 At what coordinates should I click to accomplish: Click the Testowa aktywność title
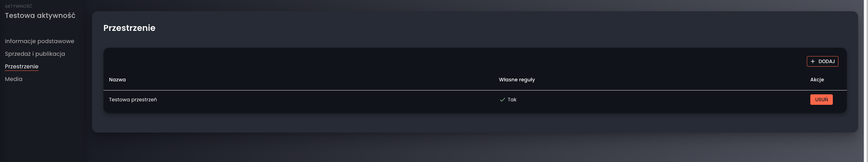click(40, 15)
